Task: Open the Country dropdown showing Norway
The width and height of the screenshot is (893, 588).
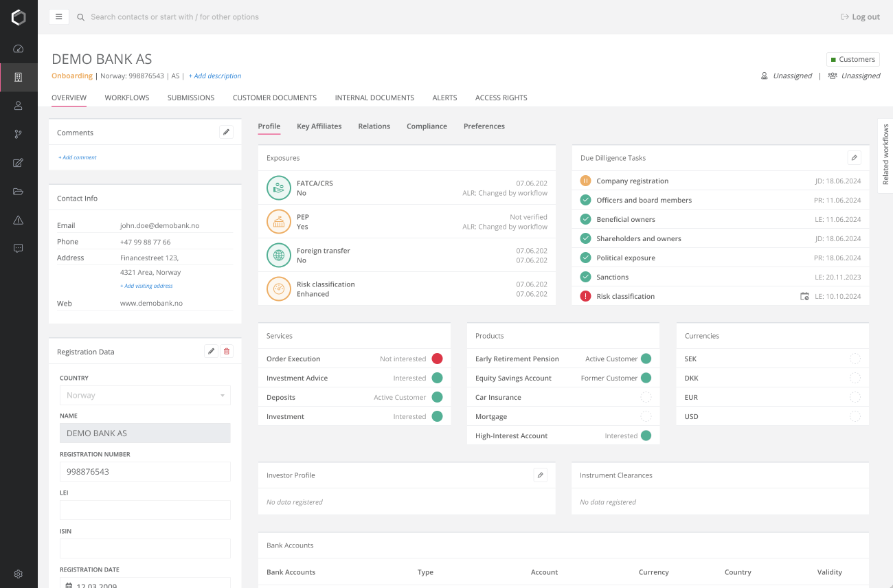Action: (145, 395)
